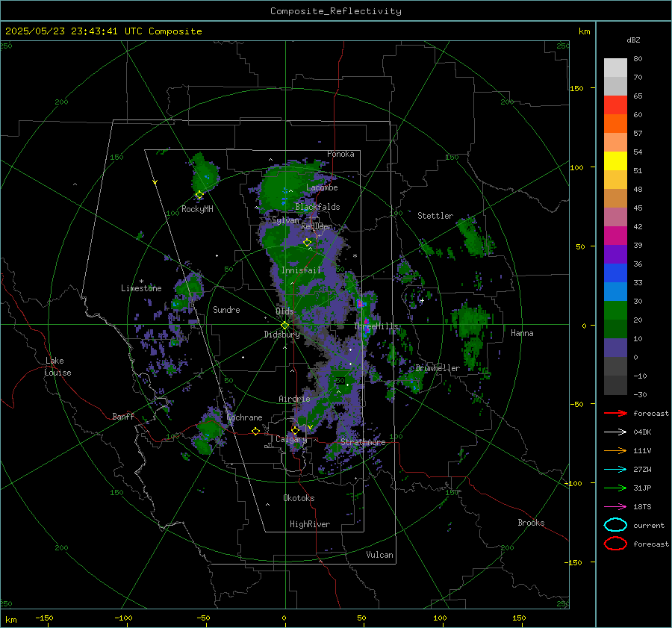Click the Sylvan label on map
Viewport: 672px width, 628px height.
(286, 220)
